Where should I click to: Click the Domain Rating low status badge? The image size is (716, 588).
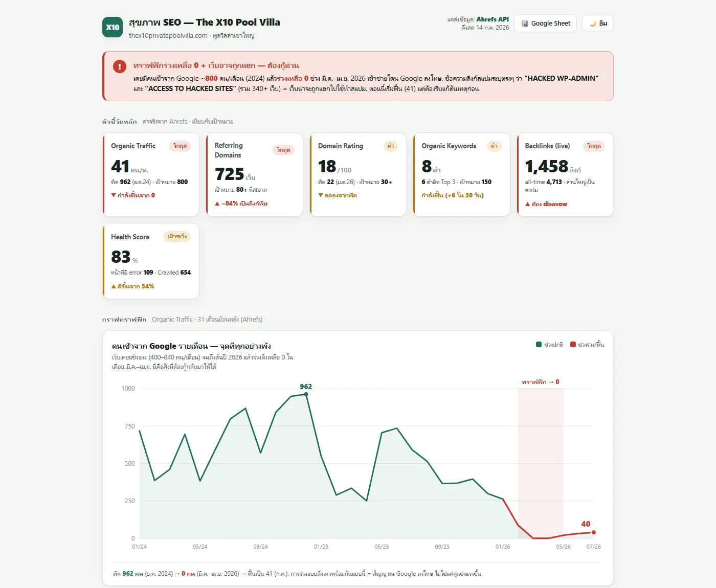[x=391, y=146]
